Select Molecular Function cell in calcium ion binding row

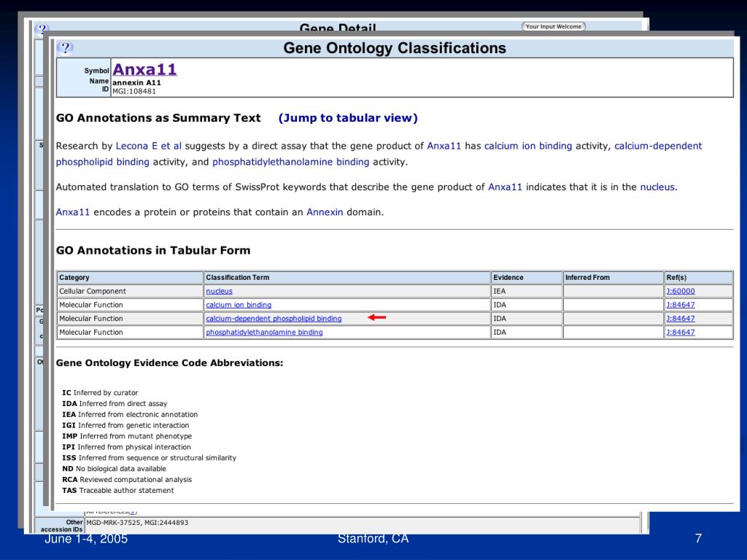(130, 305)
